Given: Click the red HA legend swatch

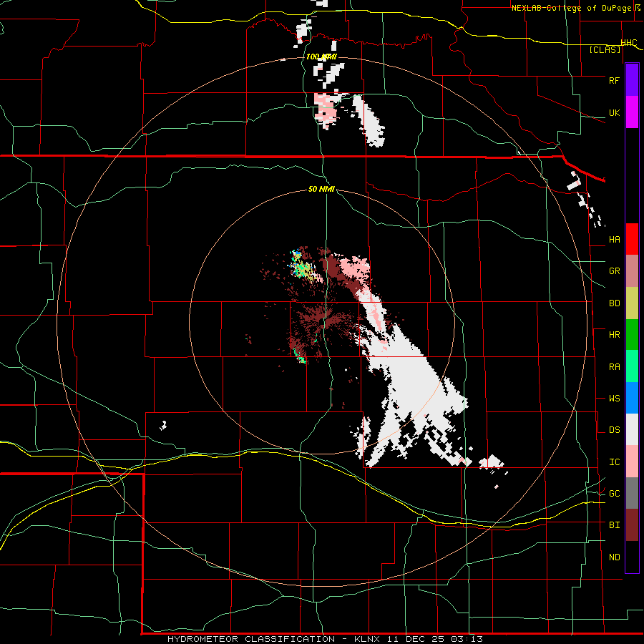Looking at the screenshot, I should pyautogui.click(x=632, y=239).
